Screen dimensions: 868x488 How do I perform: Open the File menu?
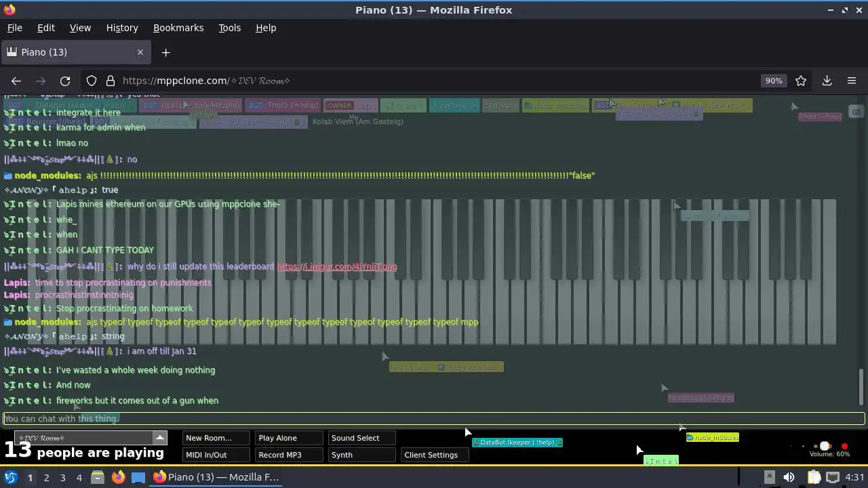(x=14, y=28)
